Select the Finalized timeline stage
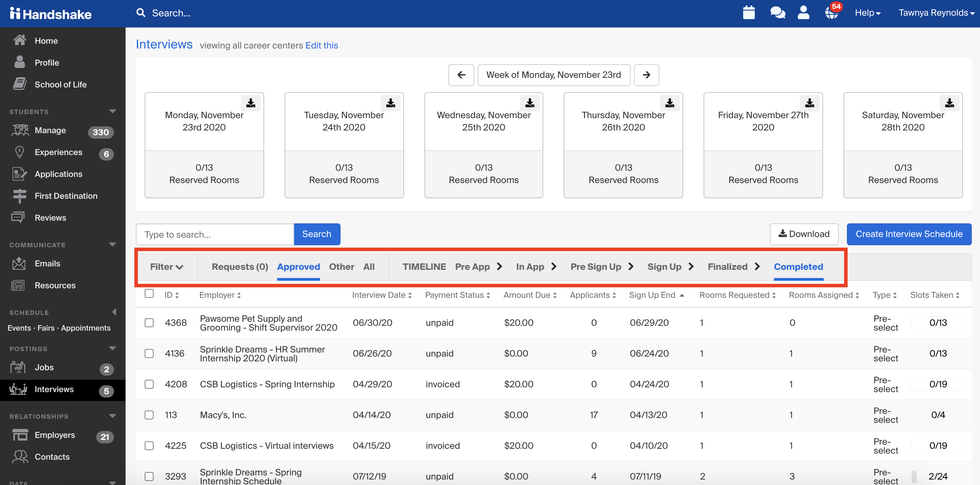The width and height of the screenshot is (980, 485). 727,267
